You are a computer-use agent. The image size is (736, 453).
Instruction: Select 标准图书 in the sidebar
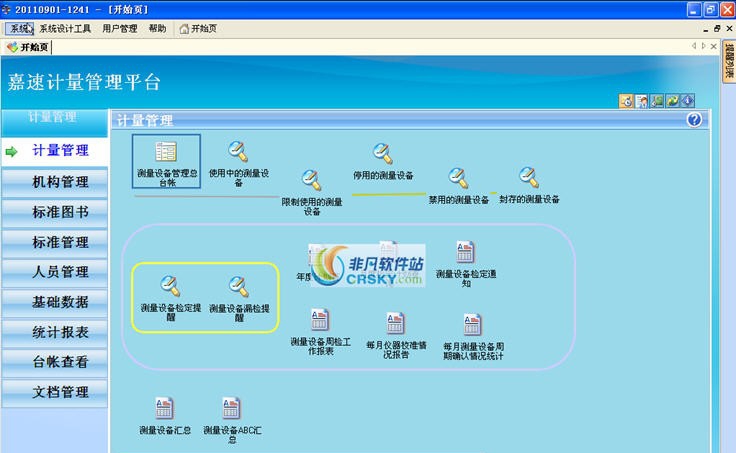pos(54,212)
